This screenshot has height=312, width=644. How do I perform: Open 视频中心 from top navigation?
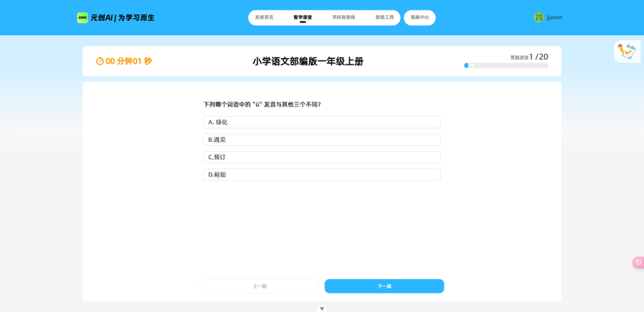(x=419, y=18)
